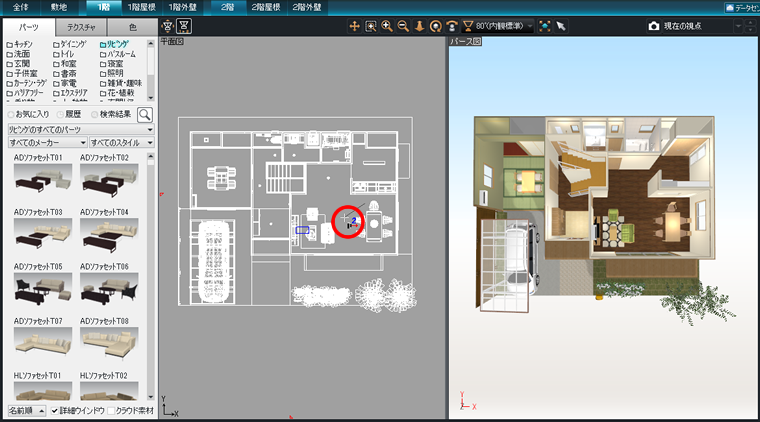Click the rotate view circular icon
760x422 pixels.
coord(435,25)
